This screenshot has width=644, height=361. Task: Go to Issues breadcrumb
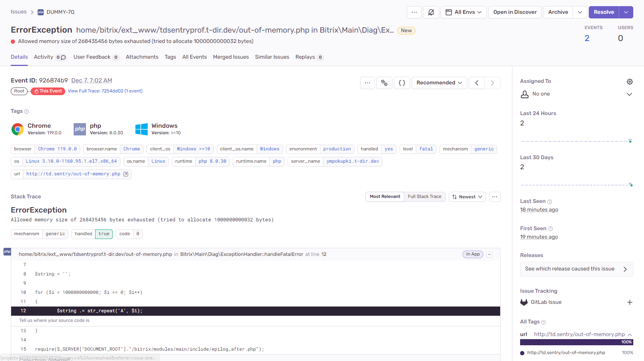tap(19, 12)
